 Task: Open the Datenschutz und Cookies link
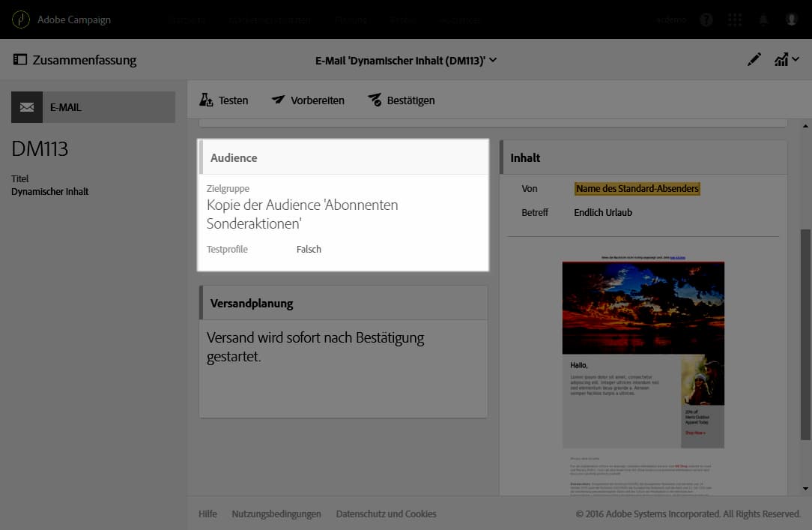tap(387, 514)
